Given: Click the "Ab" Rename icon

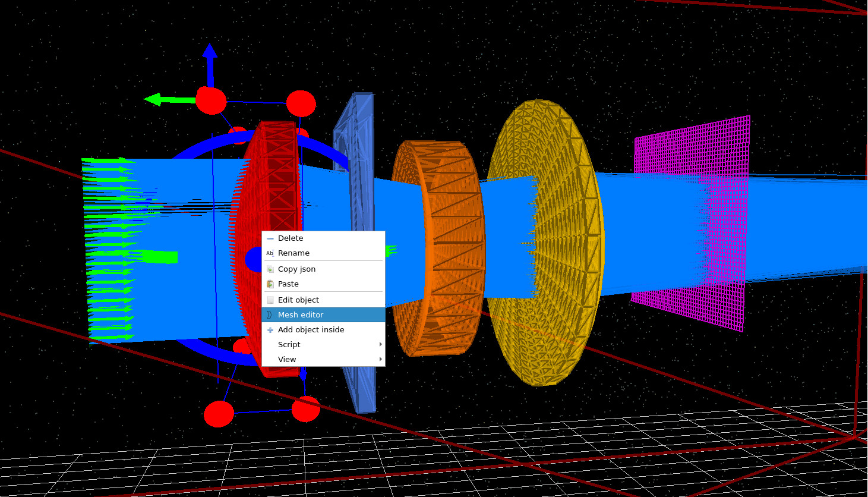Looking at the screenshot, I should coord(270,253).
